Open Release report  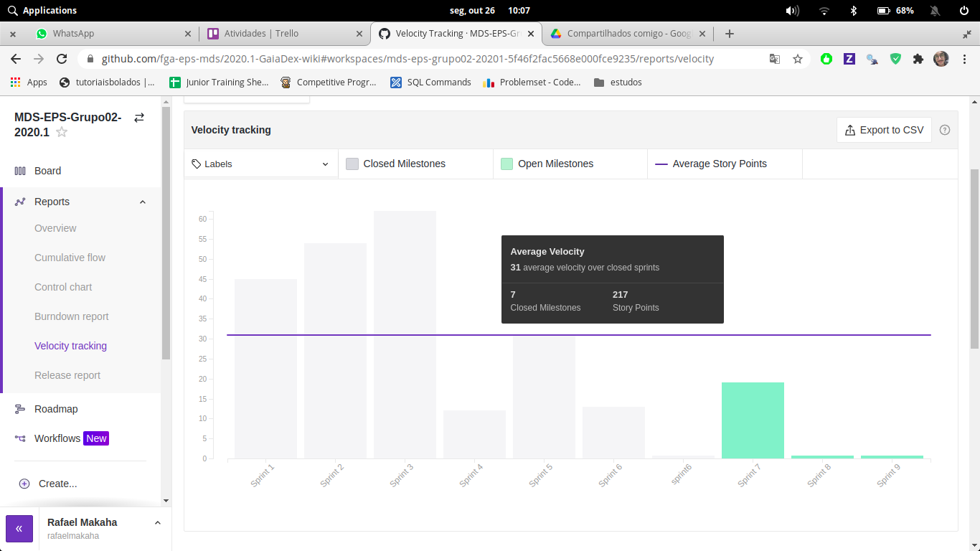coord(67,375)
